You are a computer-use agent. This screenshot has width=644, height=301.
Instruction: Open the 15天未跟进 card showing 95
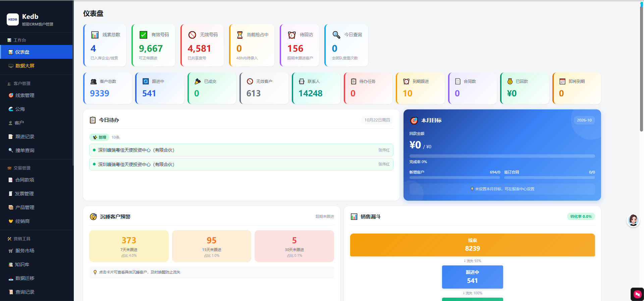212,246
